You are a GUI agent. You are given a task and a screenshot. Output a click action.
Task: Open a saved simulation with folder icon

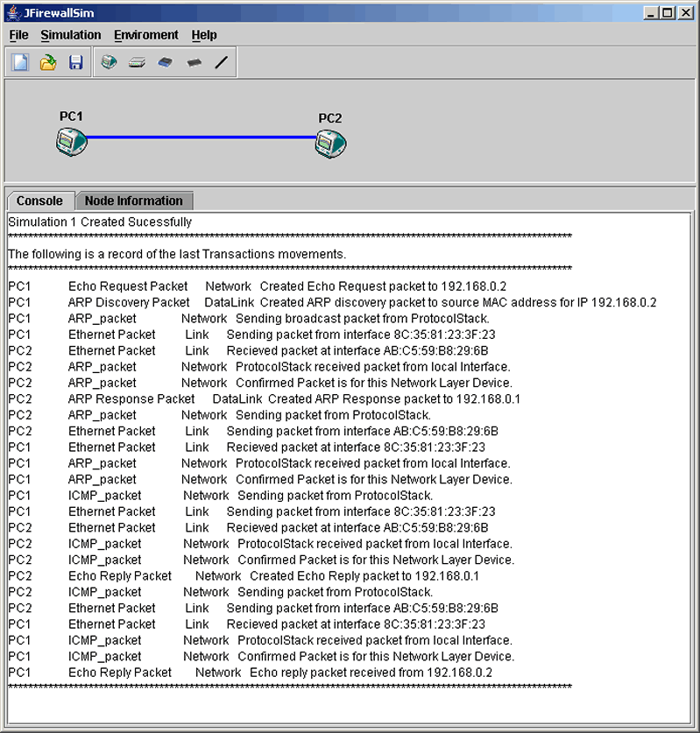[48, 62]
